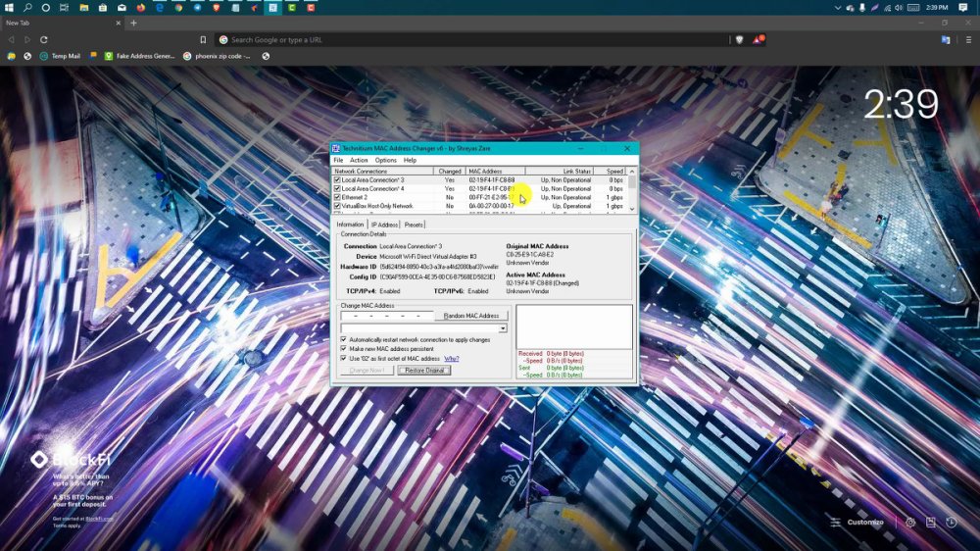The height and width of the screenshot is (551, 980).
Task: Open Task View on the taskbar
Action: (x=65, y=8)
